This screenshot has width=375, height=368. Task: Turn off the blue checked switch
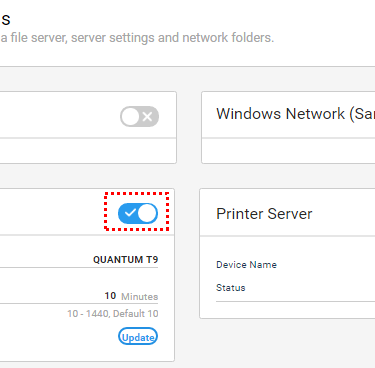(x=138, y=213)
